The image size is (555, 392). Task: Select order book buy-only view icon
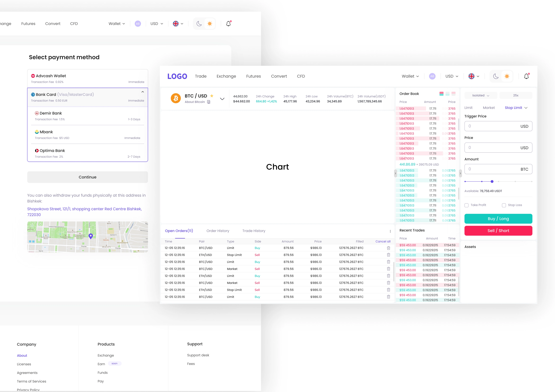(447, 94)
